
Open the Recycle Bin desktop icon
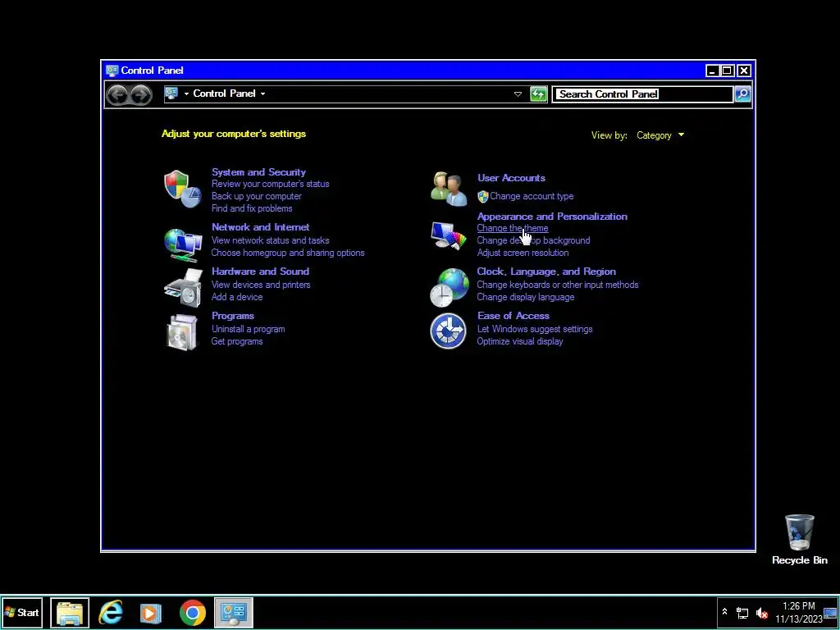799,540
